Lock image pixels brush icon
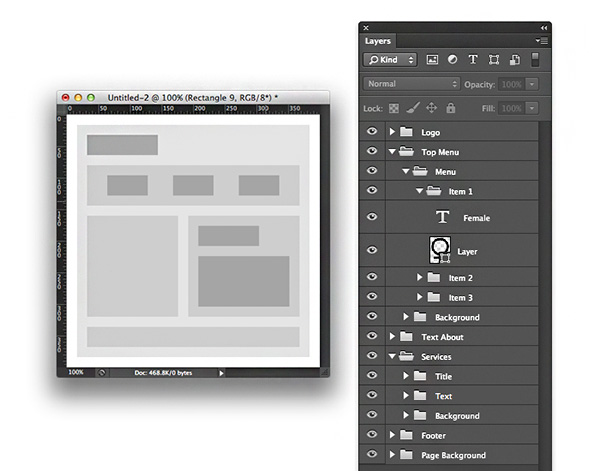 point(413,107)
